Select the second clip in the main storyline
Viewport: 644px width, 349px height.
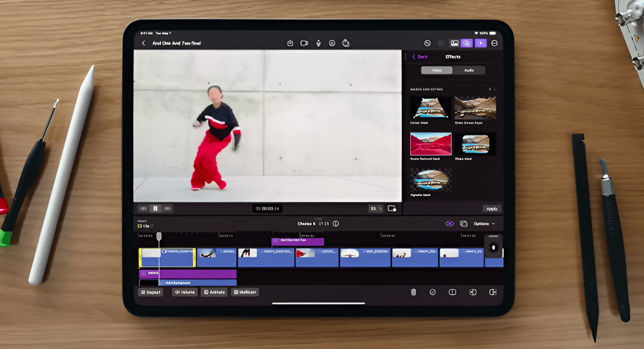pos(216,258)
